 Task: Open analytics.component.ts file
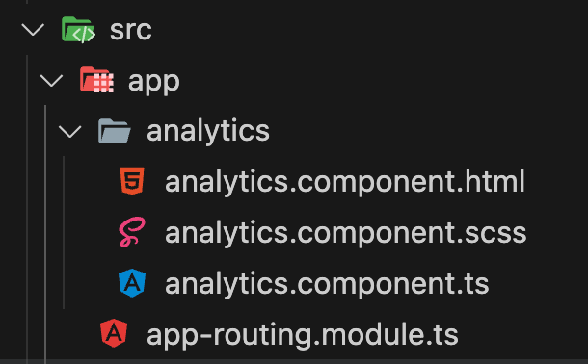pyautogui.click(x=327, y=284)
